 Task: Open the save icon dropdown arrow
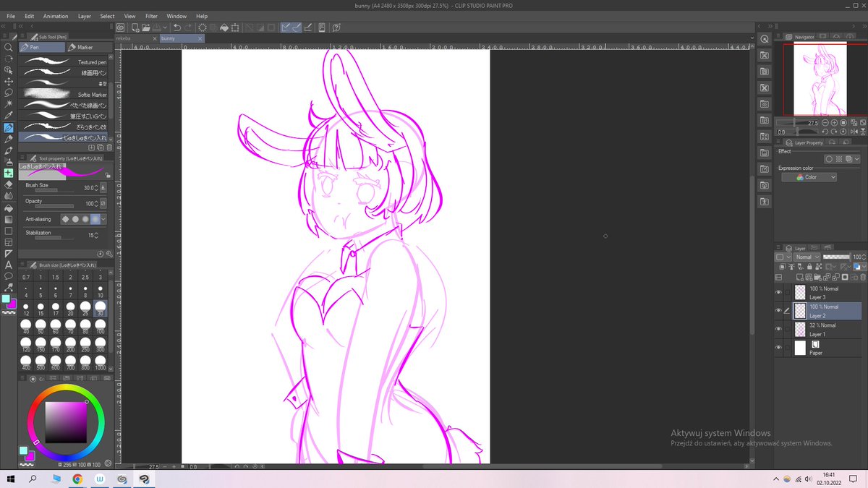pos(166,27)
